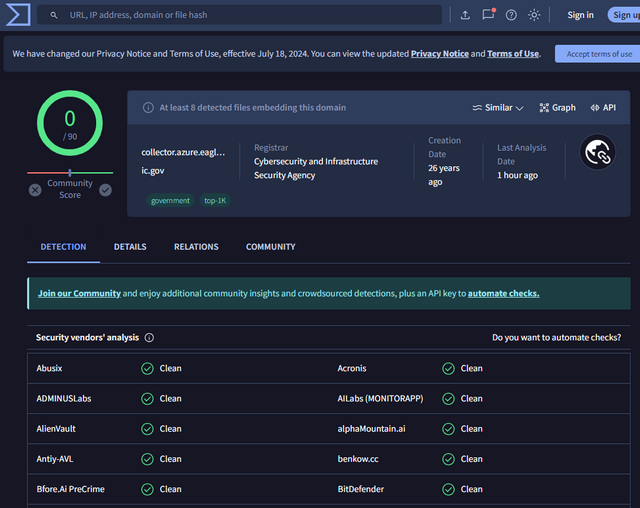Image resolution: width=640 pixels, height=508 pixels.
Task: Open the Terms of Use link
Action: pos(513,54)
